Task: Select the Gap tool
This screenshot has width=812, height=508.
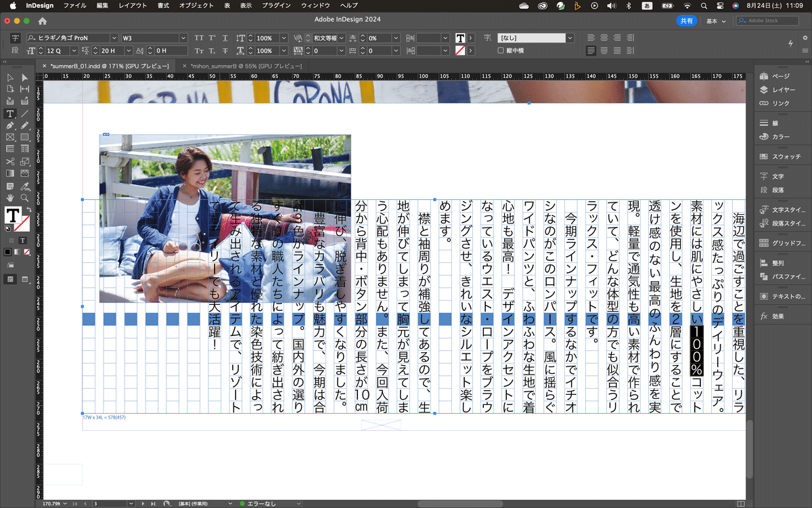Action: (x=24, y=89)
